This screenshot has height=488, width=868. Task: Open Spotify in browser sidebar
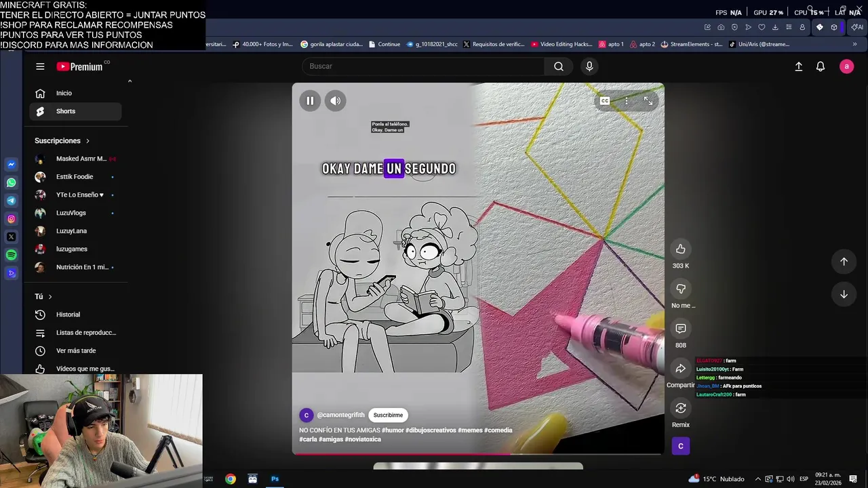pyautogui.click(x=11, y=255)
